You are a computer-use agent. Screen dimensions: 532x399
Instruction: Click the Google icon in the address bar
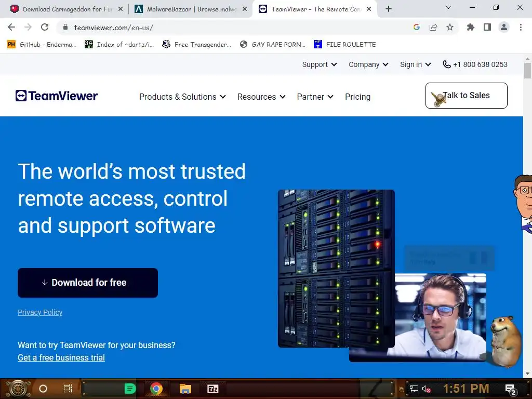[417, 27]
